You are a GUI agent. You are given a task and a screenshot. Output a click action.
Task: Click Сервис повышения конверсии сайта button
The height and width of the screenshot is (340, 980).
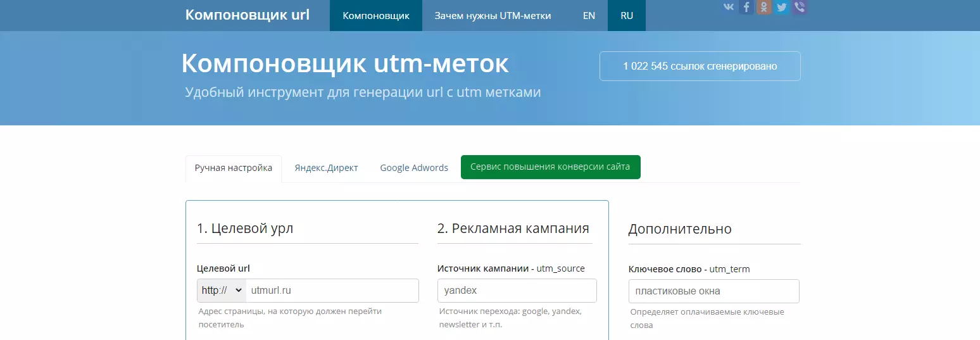click(x=551, y=167)
